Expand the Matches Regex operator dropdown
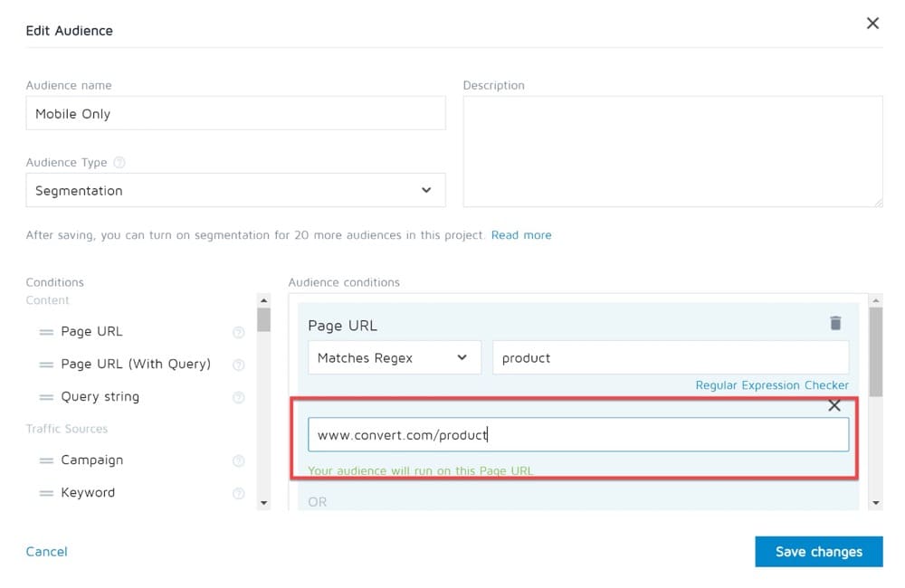 coord(394,358)
